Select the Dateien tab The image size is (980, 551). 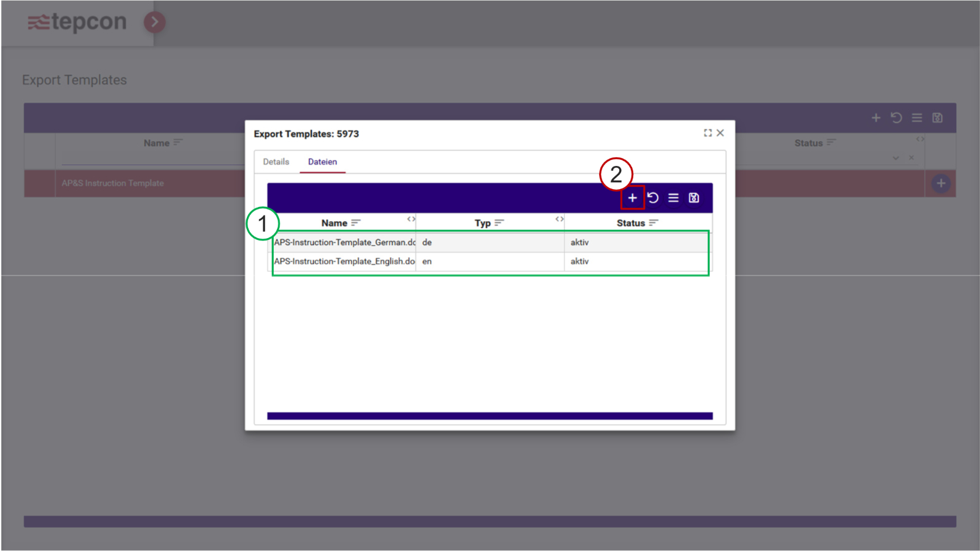(322, 162)
